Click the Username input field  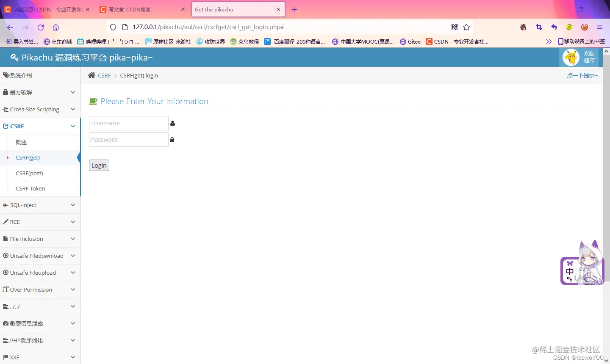point(129,123)
